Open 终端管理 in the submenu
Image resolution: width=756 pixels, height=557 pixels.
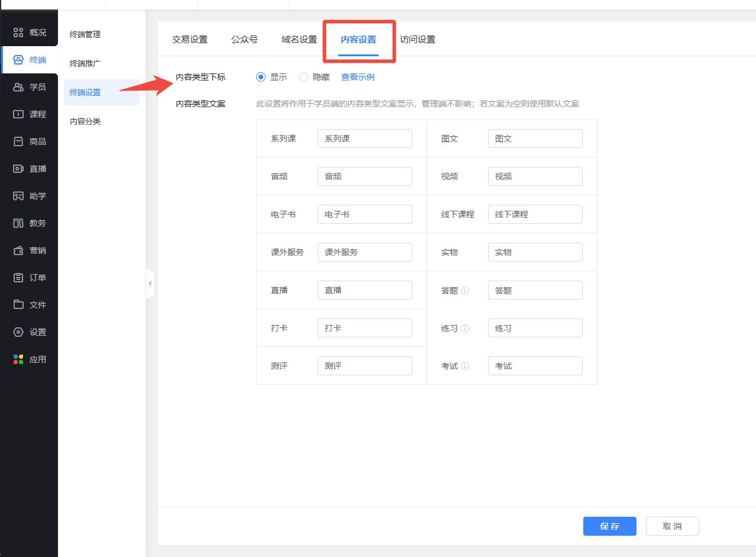(x=85, y=34)
